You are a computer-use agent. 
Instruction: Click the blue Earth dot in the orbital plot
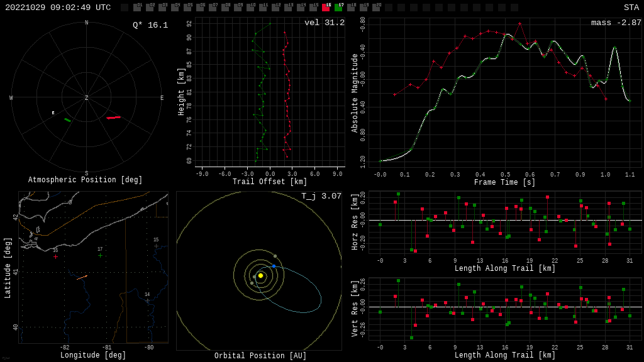click(x=274, y=266)
